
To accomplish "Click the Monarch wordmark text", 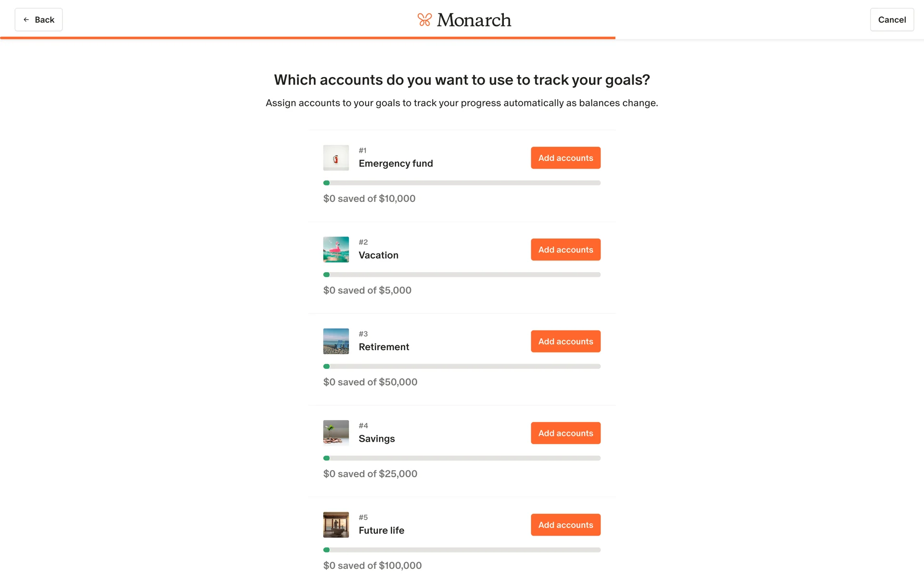I will point(474,20).
